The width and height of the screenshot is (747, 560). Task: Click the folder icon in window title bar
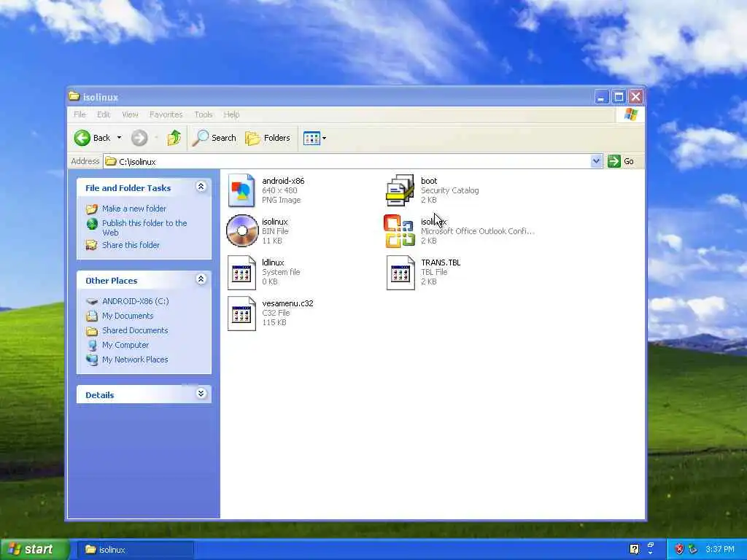pos(74,97)
